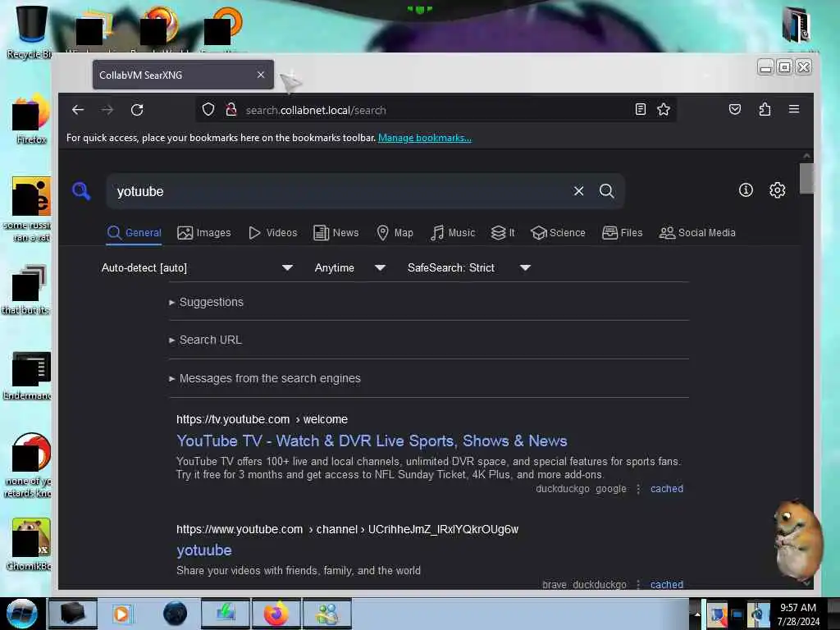The height and width of the screenshot is (630, 840).
Task: Switch to the Images search tab
Action: pyautogui.click(x=204, y=233)
